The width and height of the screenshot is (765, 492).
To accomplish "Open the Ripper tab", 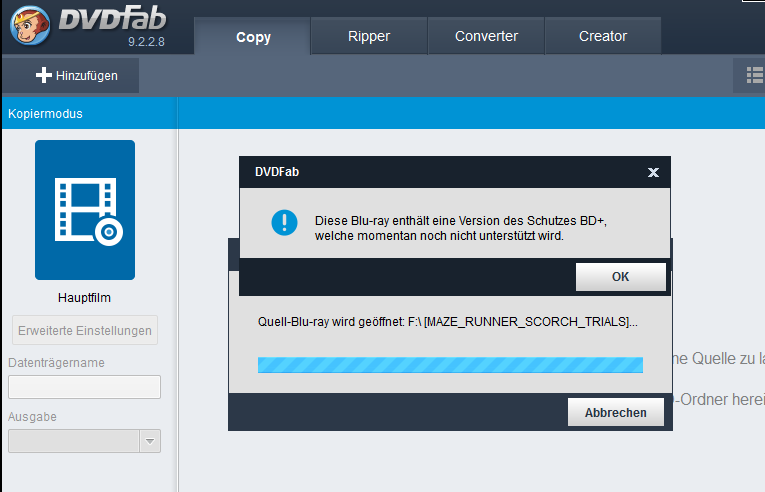I will coord(369,36).
